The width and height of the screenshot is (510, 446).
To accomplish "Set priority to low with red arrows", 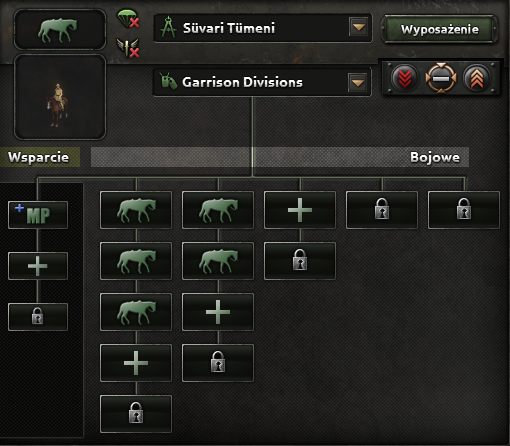I will coord(405,79).
